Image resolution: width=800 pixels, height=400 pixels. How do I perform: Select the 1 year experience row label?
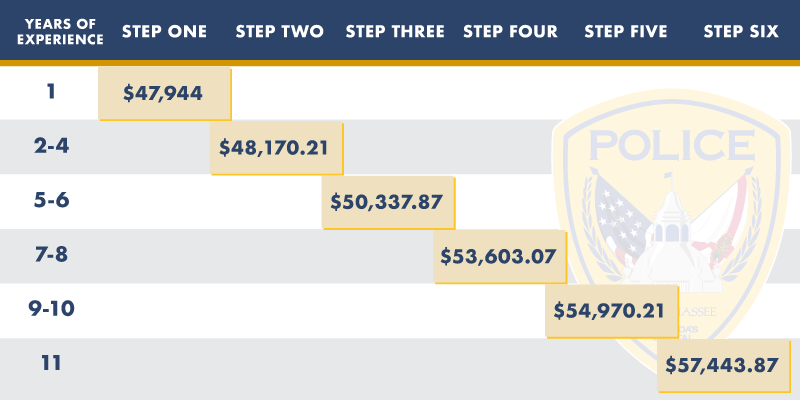(x=51, y=92)
